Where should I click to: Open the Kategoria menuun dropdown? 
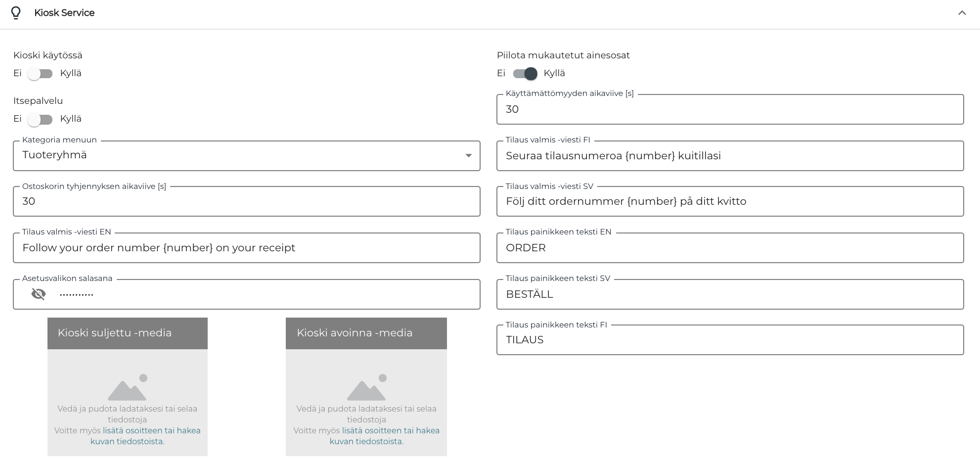pyautogui.click(x=246, y=156)
